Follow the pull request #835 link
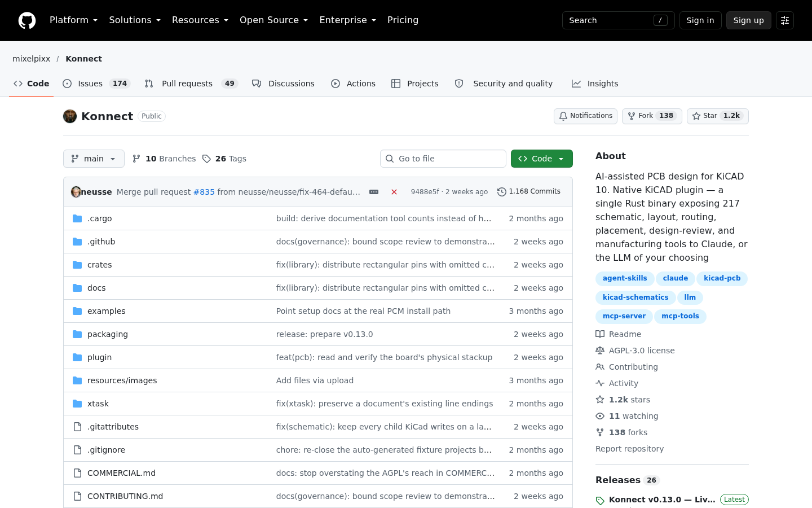The image size is (812, 508). pyautogui.click(x=204, y=192)
